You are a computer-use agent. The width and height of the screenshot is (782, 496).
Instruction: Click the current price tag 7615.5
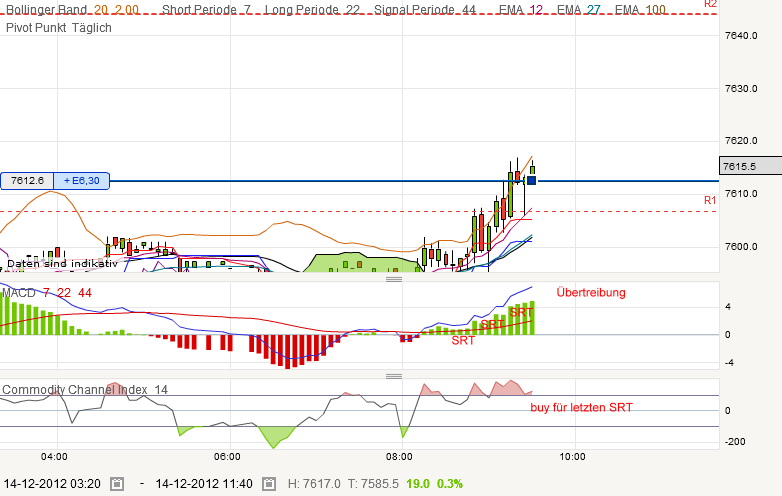(x=750, y=166)
